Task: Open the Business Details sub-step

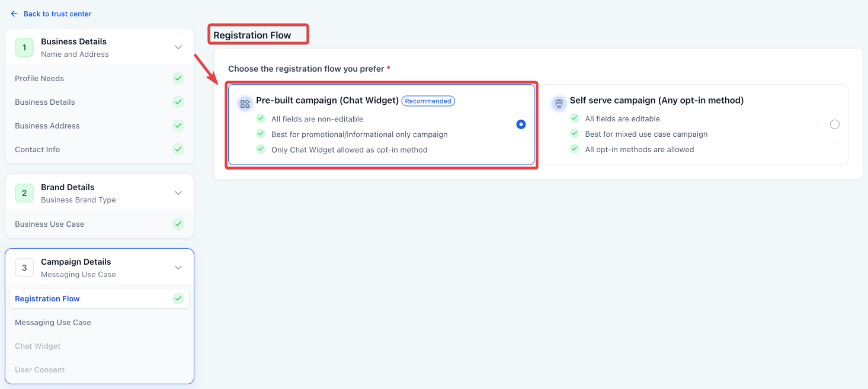Action: (45, 102)
